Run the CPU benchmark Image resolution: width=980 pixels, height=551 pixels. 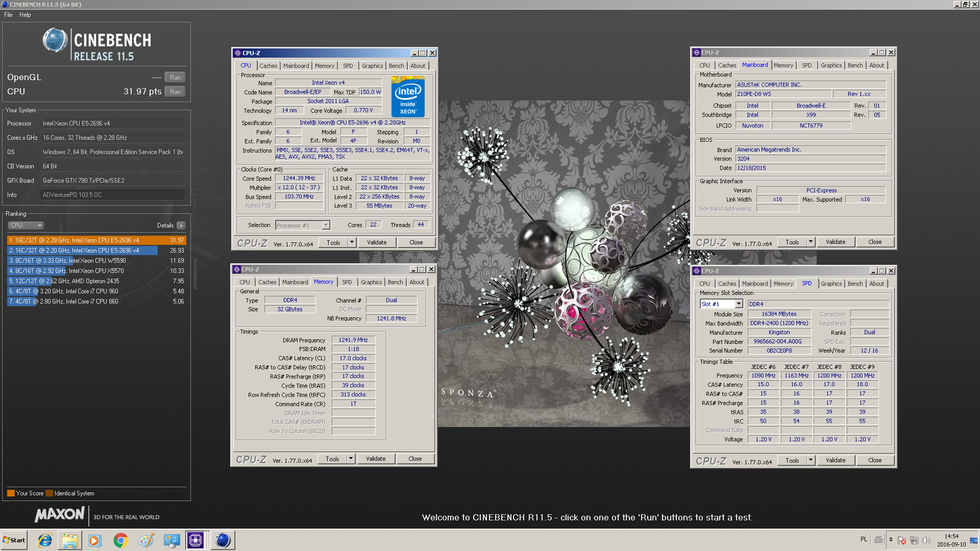coord(175,92)
